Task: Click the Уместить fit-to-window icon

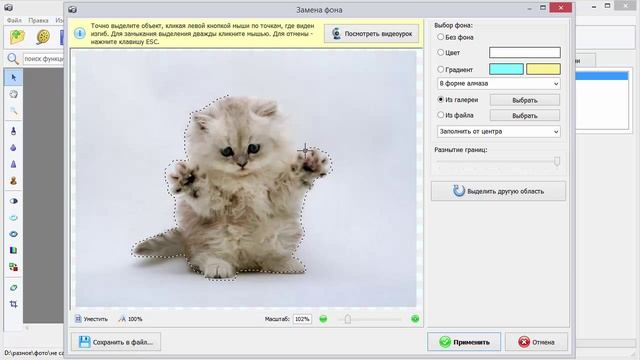Action: [x=78, y=319]
